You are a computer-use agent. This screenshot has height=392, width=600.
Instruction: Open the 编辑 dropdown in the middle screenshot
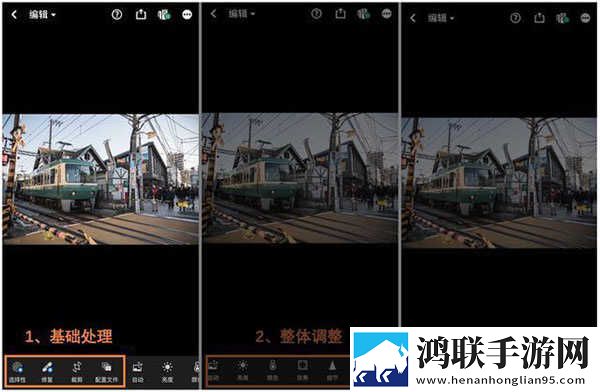click(241, 14)
